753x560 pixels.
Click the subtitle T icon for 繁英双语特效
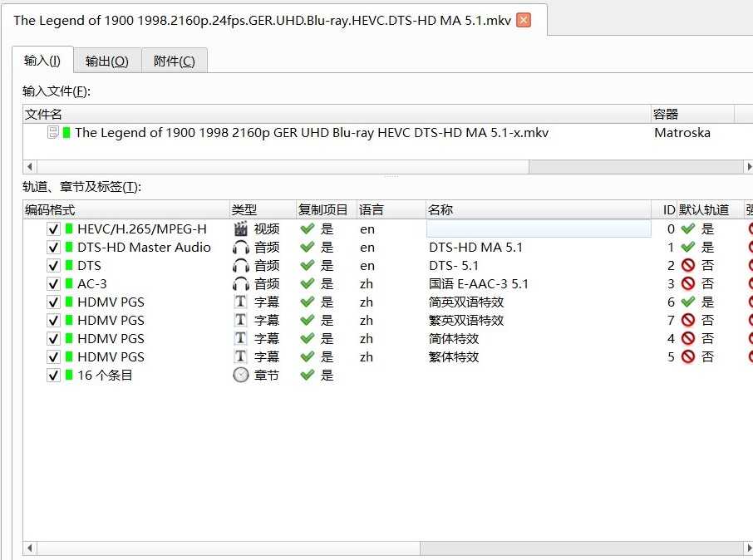240,320
